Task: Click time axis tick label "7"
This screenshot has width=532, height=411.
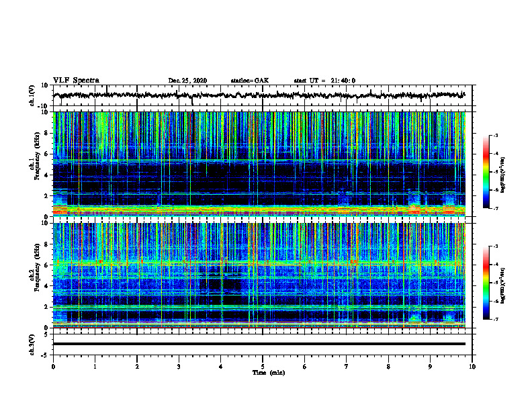Action: tap(347, 367)
